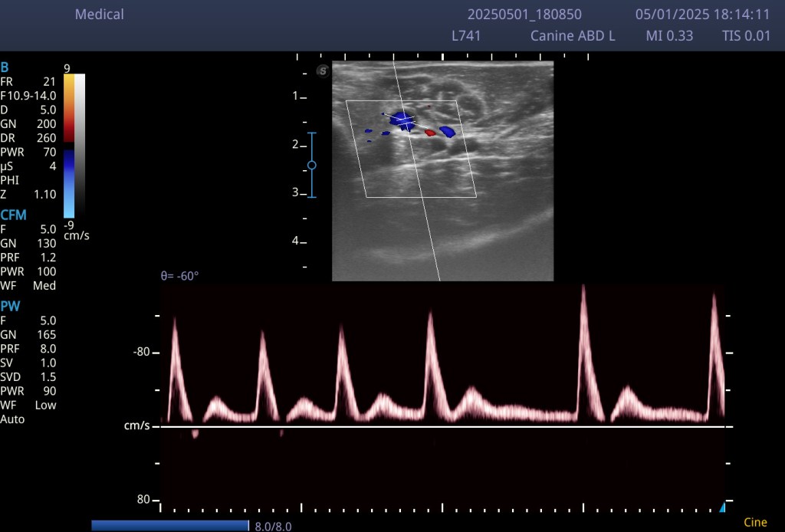Click the PW Auto setting label

point(12,419)
